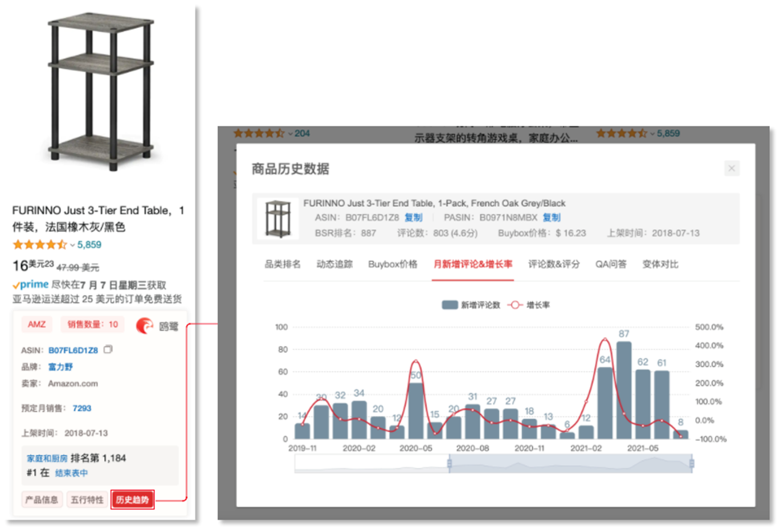Open the 结束表中 category link
This screenshot has height=532, width=780.
coord(71,473)
